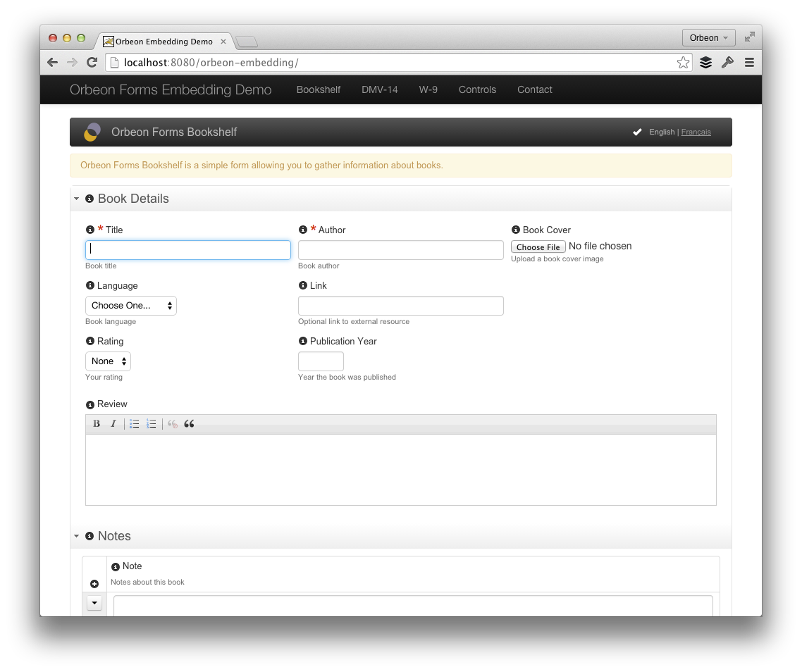Open a new browser tab
Image resolution: width=802 pixels, height=672 pixels.
(247, 42)
